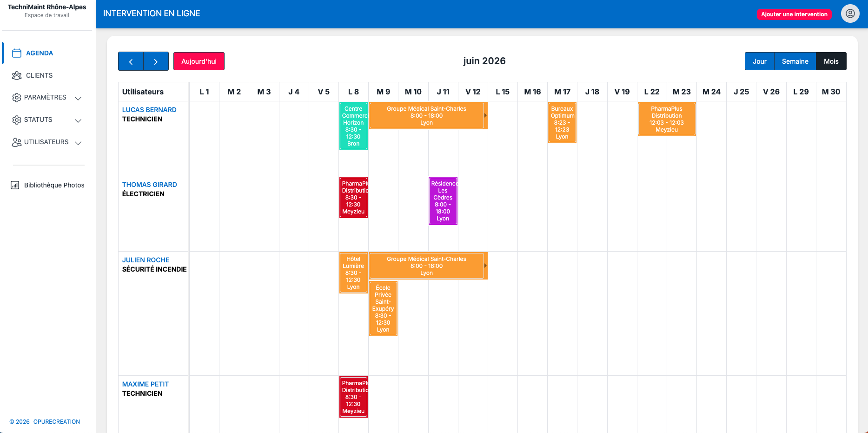Open Lucas Bernard's Groupe Médical Saint-Charles event
The height and width of the screenshot is (433, 868).
[x=428, y=115]
